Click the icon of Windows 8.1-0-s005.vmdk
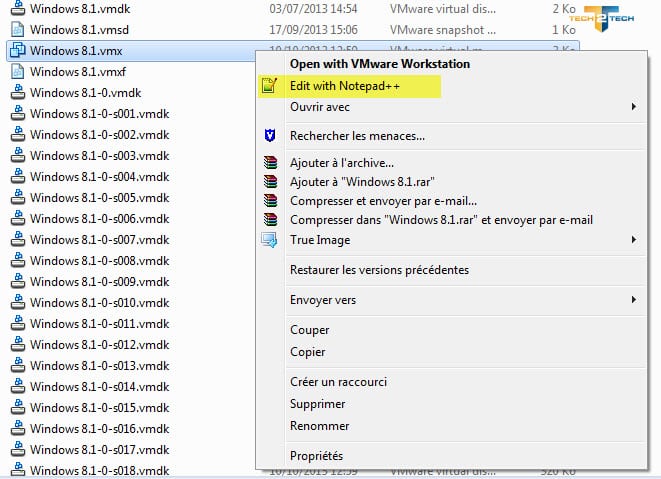 tap(17, 197)
